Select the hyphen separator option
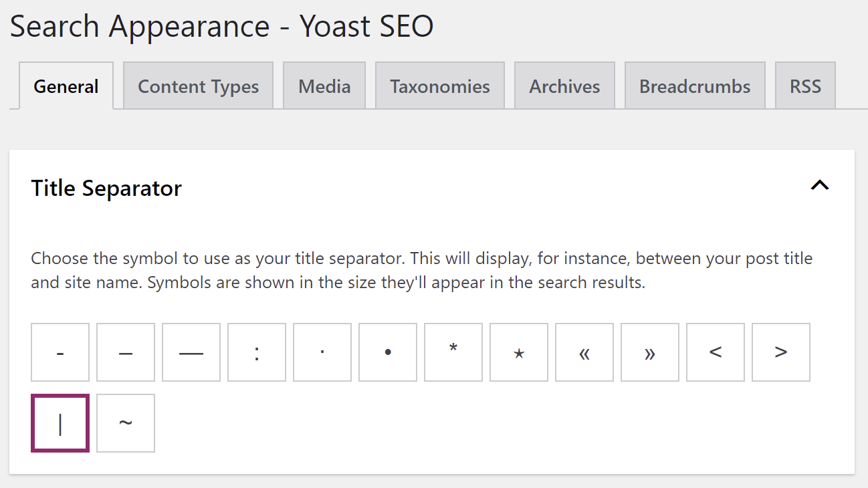The image size is (868, 488). pyautogui.click(x=60, y=352)
